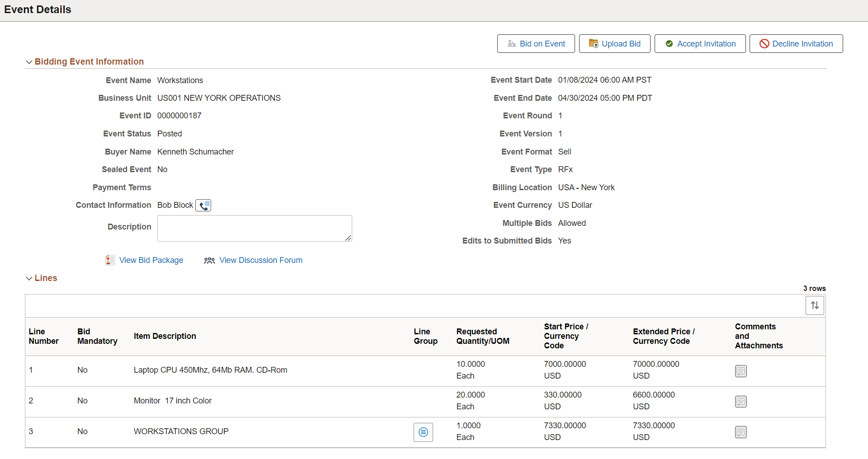The width and height of the screenshot is (868, 459).
Task: Click the Upload Bid button
Action: click(x=615, y=44)
